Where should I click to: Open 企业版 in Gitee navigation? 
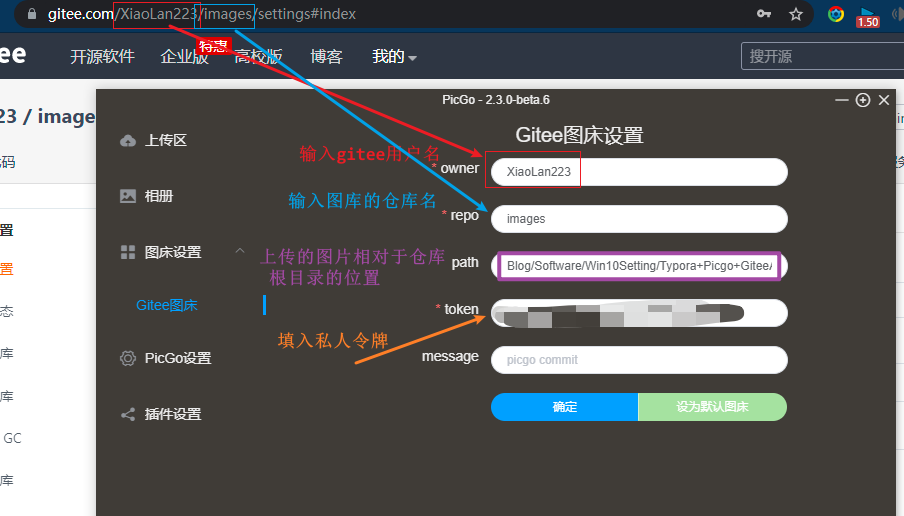click(x=184, y=57)
